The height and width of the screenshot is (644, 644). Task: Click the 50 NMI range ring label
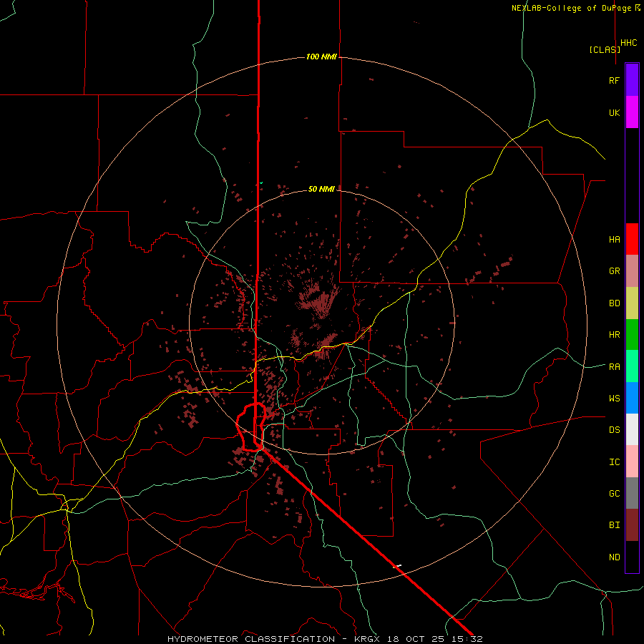321,189
